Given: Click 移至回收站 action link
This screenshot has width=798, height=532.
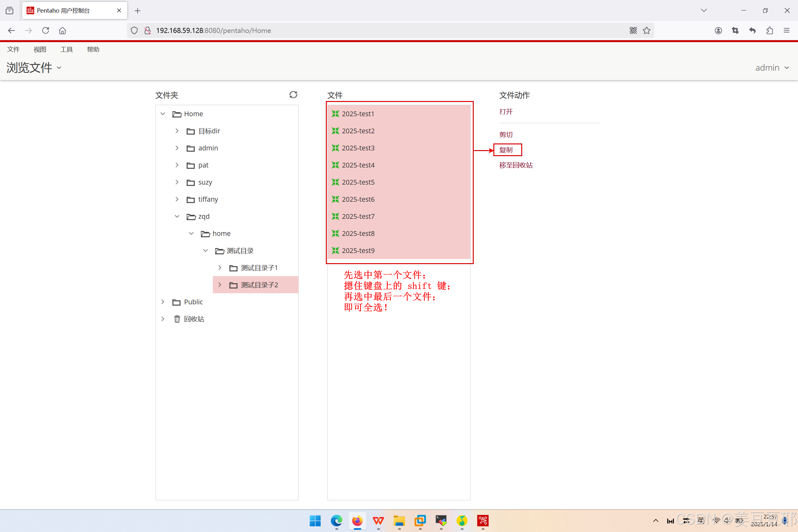Looking at the screenshot, I should point(516,165).
